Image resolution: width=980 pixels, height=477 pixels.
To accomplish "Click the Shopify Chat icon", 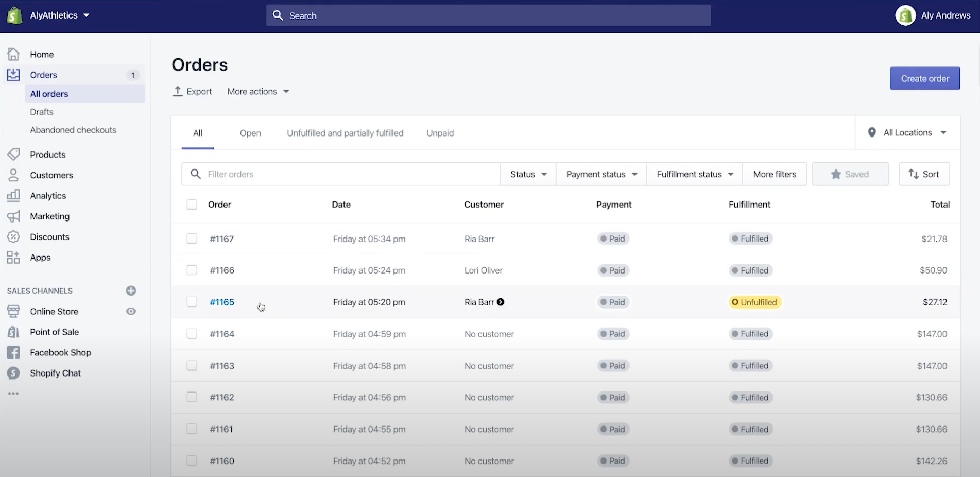I will pyautogui.click(x=13, y=373).
